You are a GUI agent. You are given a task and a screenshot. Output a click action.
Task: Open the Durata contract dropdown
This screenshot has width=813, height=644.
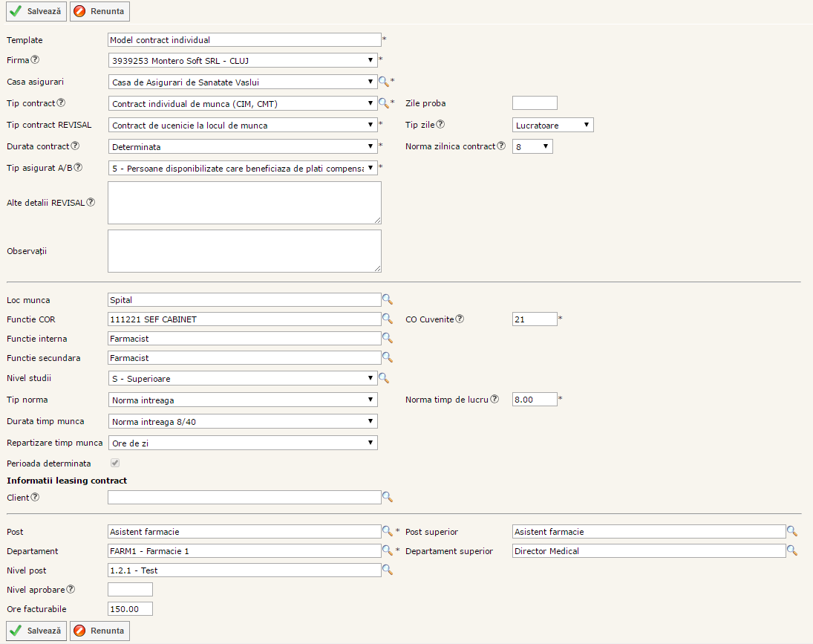(244, 147)
